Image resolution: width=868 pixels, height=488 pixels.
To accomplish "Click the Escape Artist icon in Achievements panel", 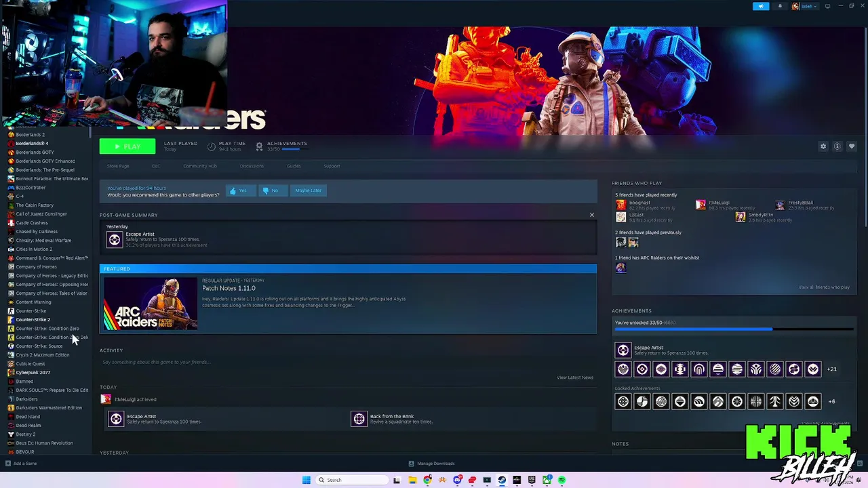I will 623,350.
